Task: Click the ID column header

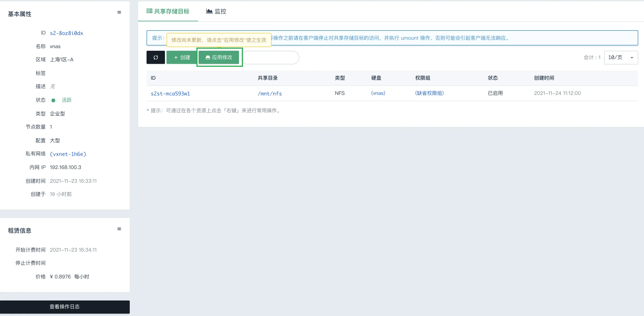Action: click(x=153, y=78)
